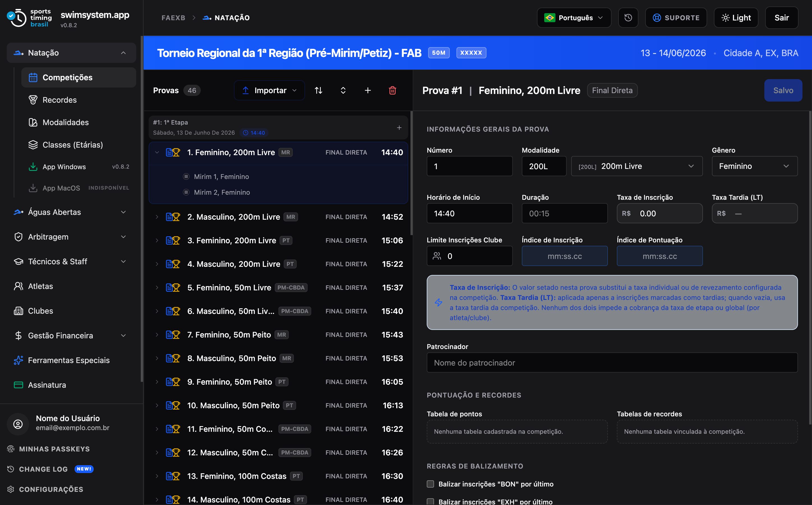Open the Atletas section
Screen dimensions: 812x505
tap(71, 286)
